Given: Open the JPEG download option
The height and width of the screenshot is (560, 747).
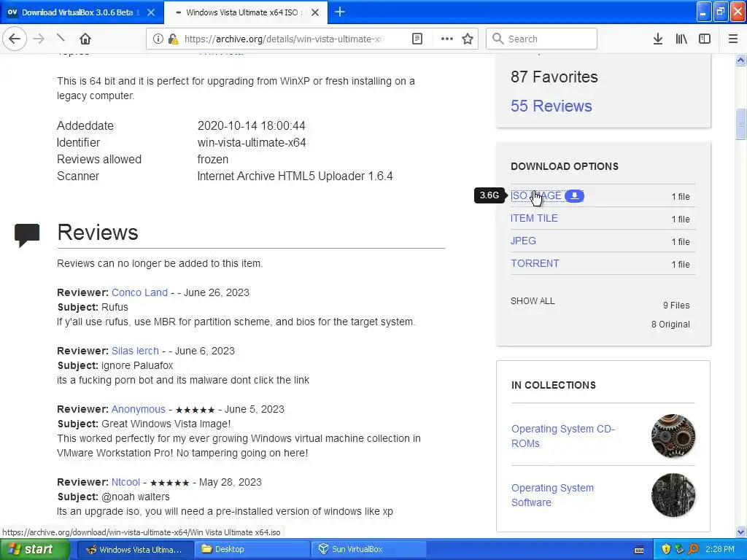Looking at the screenshot, I should [x=523, y=241].
